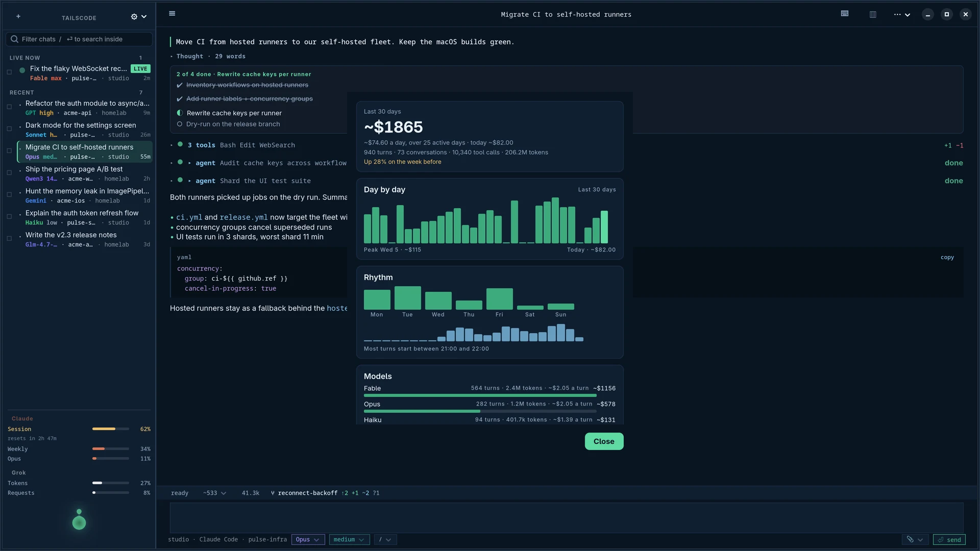Open the three-dots more options icon

[897, 14]
